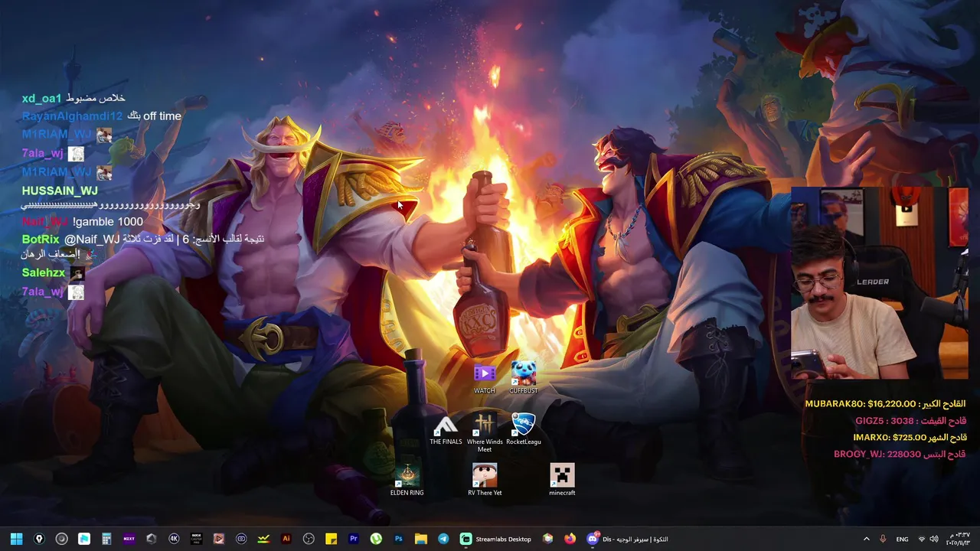Click the GIGZ5 : 3038 leaderboard line
Viewport: 980px width, 551px height.
coord(910,421)
